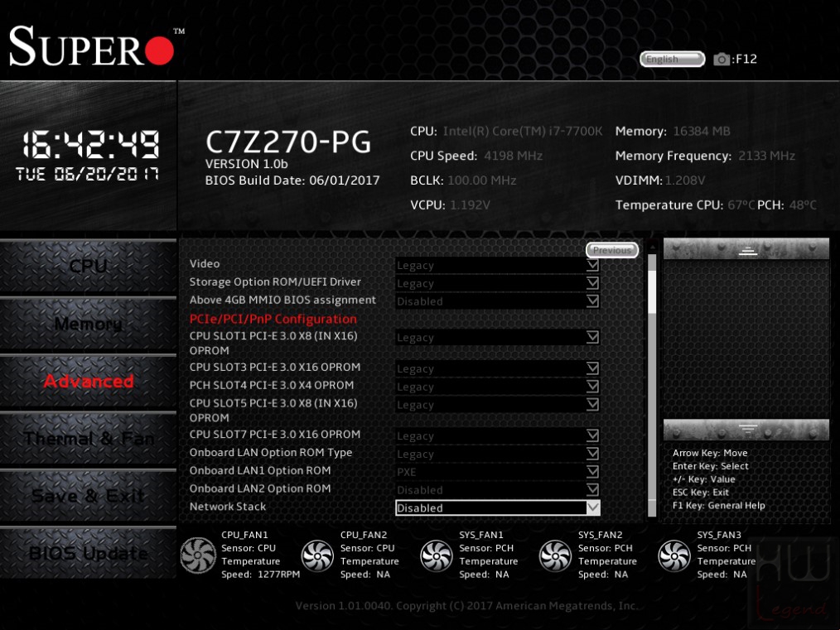
Task: Select the PCIe/PCI/PnP Configuration heading
Action: [x=273, y=319]
